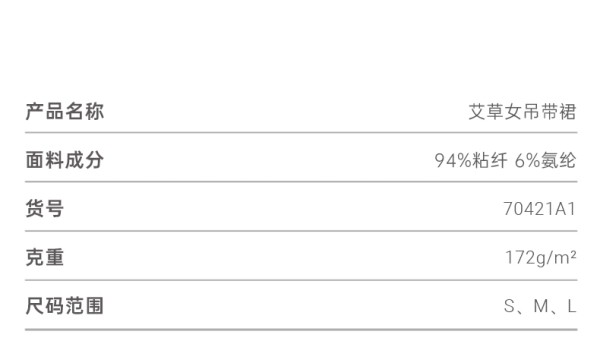
Task: Click the 尺码范围 label
Action: [65, 306]
